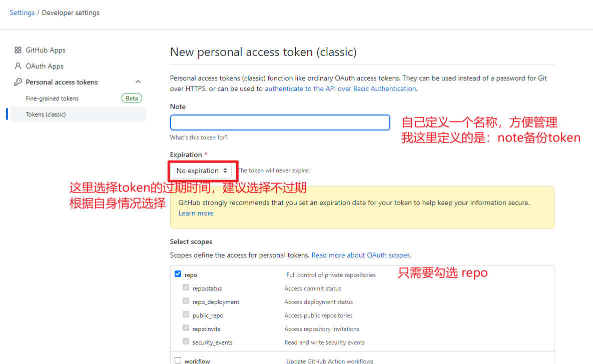Open the Expiration dropdown
Viewport: 593px width, 364px height.
[201, 170]
